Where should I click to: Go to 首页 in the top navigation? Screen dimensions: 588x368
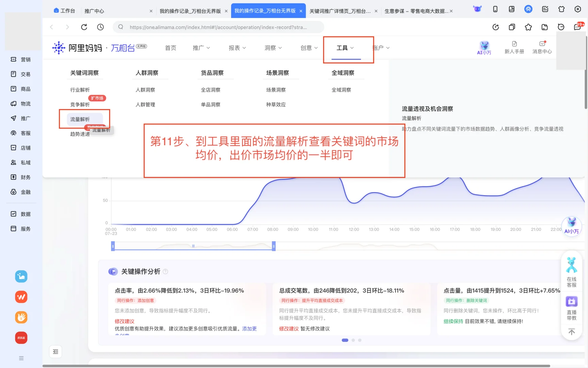(x=170, y=48)
